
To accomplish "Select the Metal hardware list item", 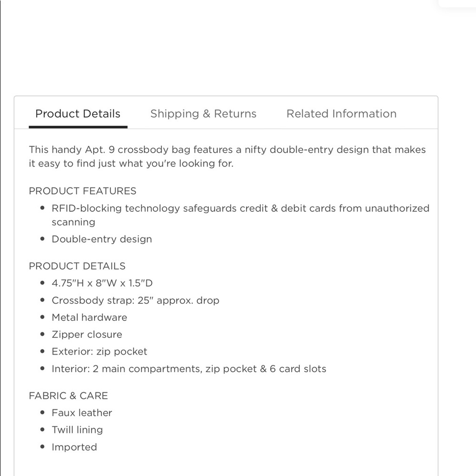I will (89, 317).
